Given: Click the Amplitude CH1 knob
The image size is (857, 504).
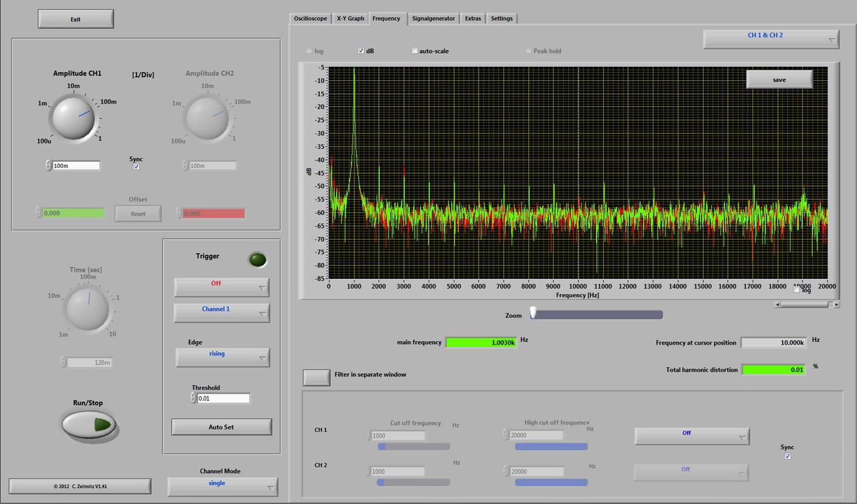Looking at the screenshot, I should (72, 118).
